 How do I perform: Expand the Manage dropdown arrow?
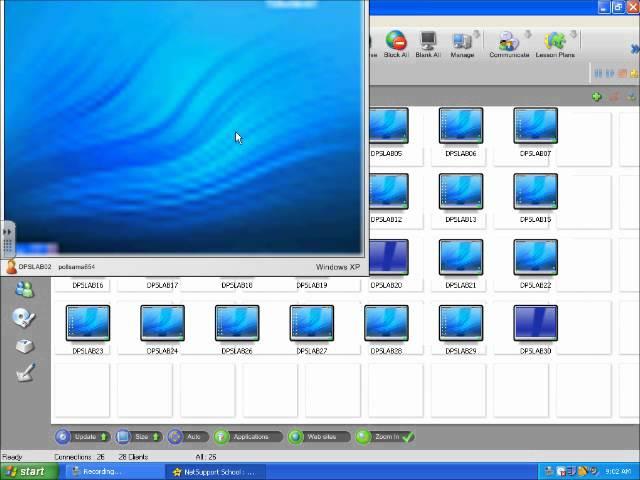(x=476, y=34)
